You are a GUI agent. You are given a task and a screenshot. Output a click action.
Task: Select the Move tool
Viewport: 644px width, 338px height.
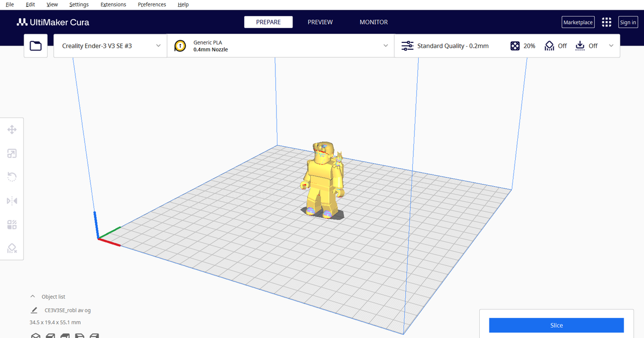12,130
